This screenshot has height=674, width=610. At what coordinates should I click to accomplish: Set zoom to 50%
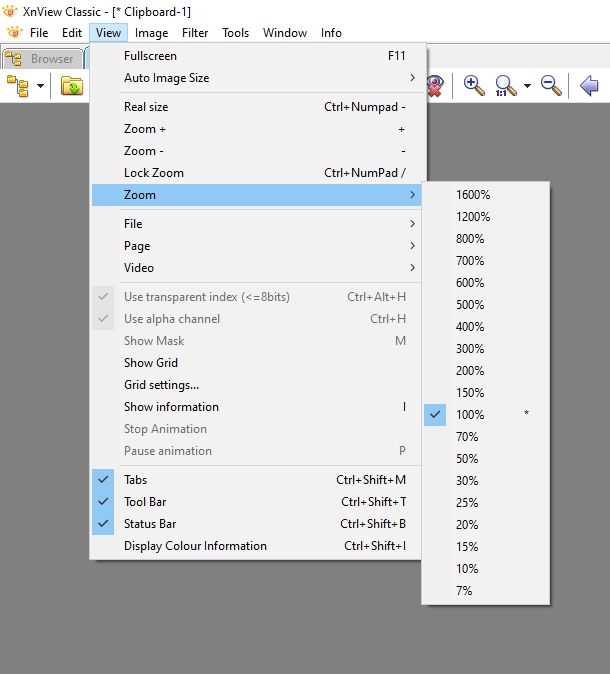click(x=486, y=459)
